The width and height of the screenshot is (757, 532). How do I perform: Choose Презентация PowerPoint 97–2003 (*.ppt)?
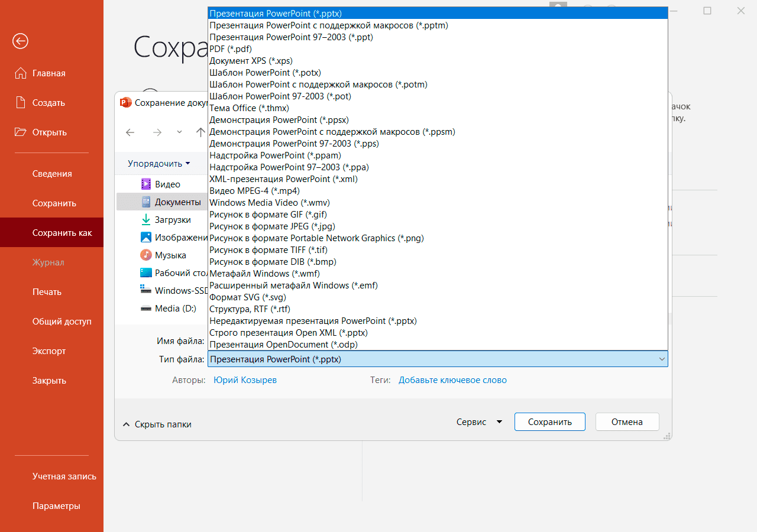coord(438,37)
